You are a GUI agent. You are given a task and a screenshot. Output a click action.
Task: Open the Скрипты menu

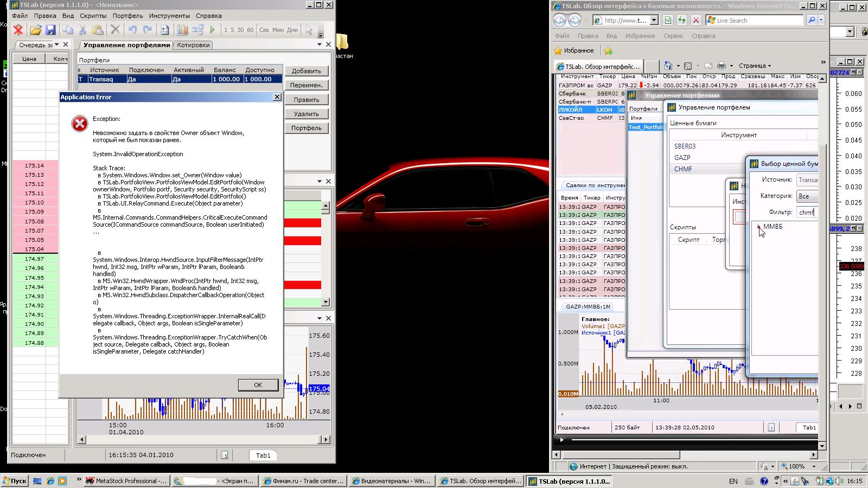93,16
